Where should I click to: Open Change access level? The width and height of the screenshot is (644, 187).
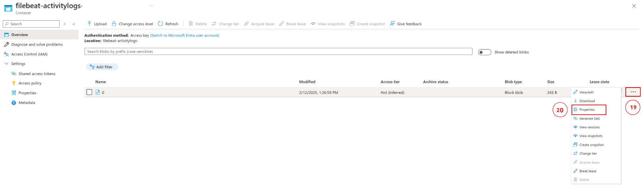click(133, 24)
